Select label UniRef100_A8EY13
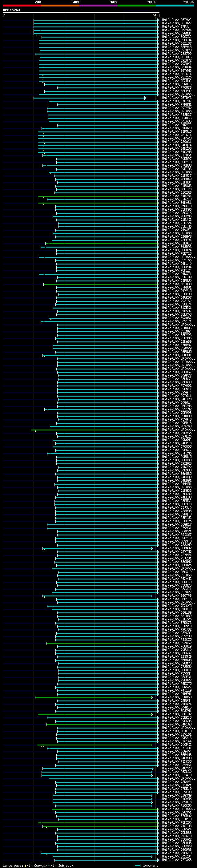197x868 pixels. (x=176, y=254)
